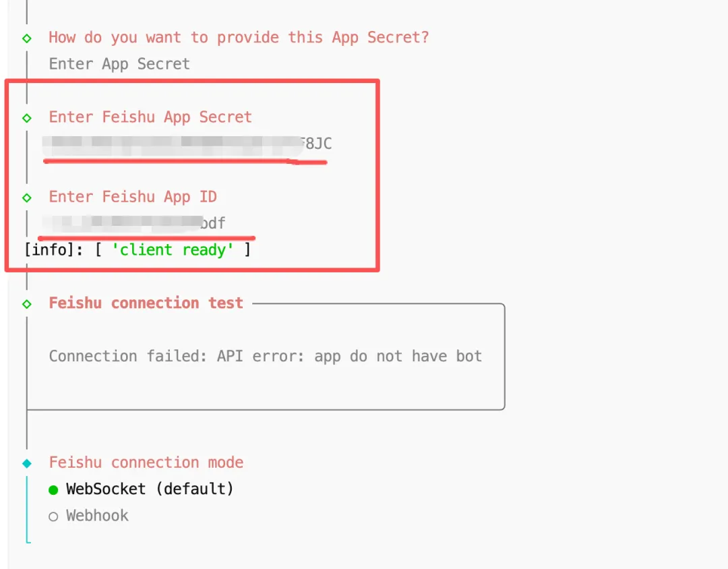
Task: Click the diamond marker beside Feishu connection test
Action: click(x=27, y=304)
